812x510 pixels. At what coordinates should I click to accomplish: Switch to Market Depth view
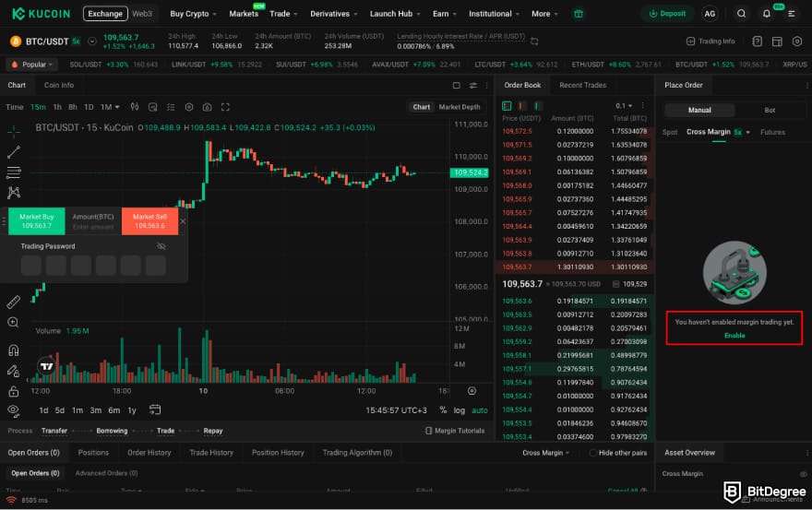click(460, 107)
